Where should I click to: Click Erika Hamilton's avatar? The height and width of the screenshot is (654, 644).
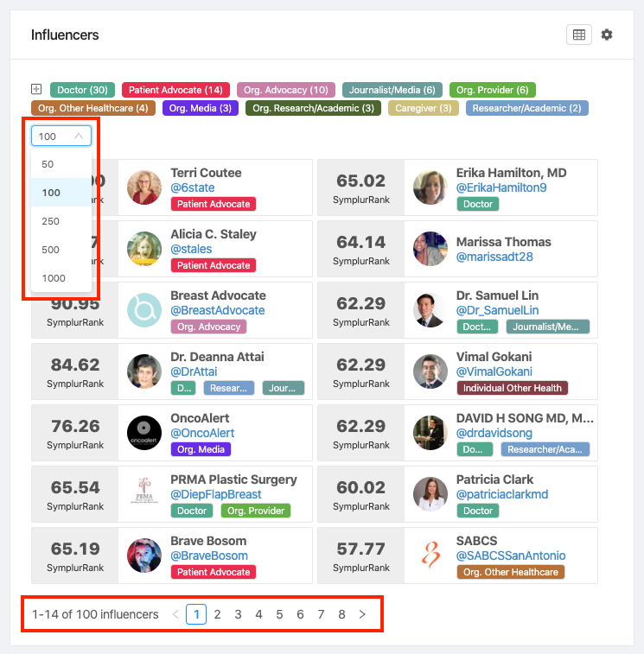pos(430,187)
